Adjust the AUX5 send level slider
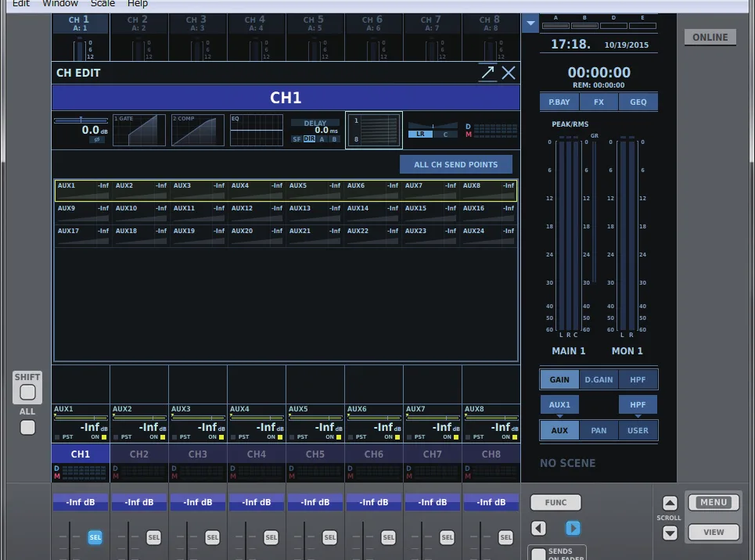 point(315,418)
